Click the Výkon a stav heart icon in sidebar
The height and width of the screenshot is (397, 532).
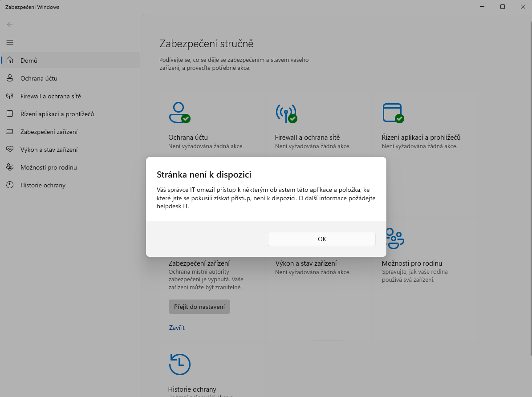[x=10, y=149]
